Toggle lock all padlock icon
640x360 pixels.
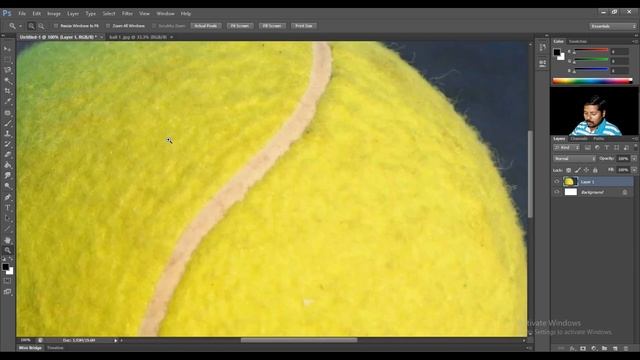tap(595, 170)
